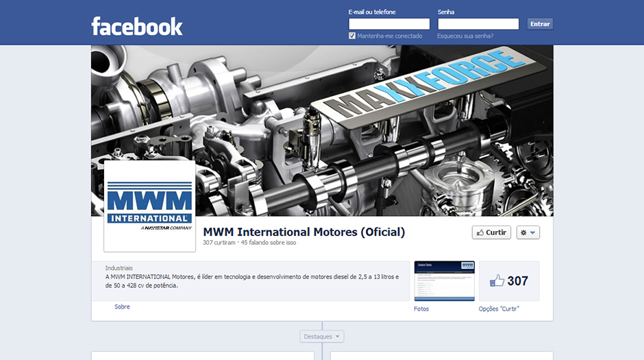Focus the E-mail ou telefone field
Screen dimensions: 644x360
click(x=389, y=24)
